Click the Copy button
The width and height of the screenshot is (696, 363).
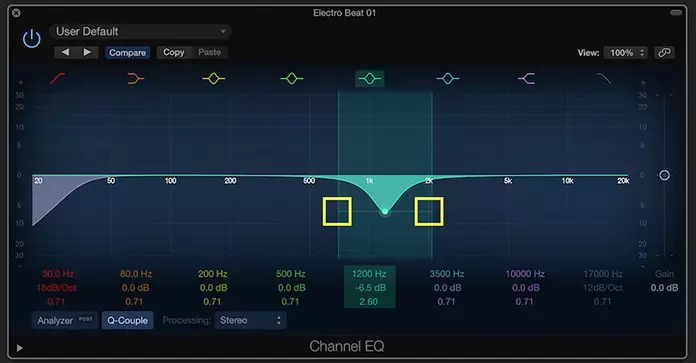(174, 52)
